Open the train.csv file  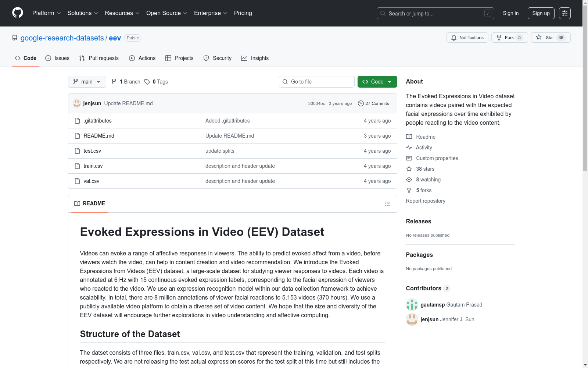pyautogui.click(x=93, y=166)
